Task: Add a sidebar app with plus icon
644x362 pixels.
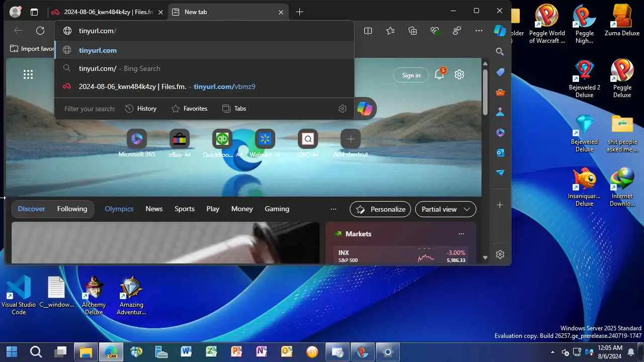Action: click(x=500, y=205)
